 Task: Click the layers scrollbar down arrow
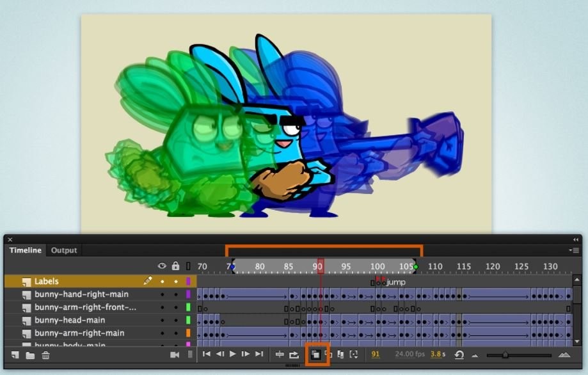tap(576, 341)
